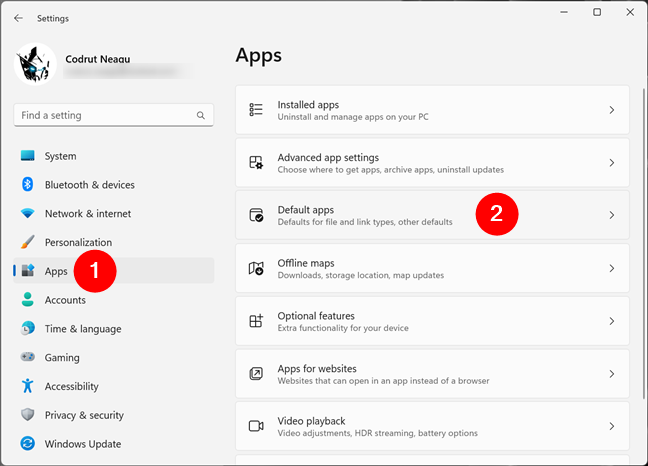Click the Network wifi icon
The width and height of the screenshot is (648, 466).
click(28, 213)
